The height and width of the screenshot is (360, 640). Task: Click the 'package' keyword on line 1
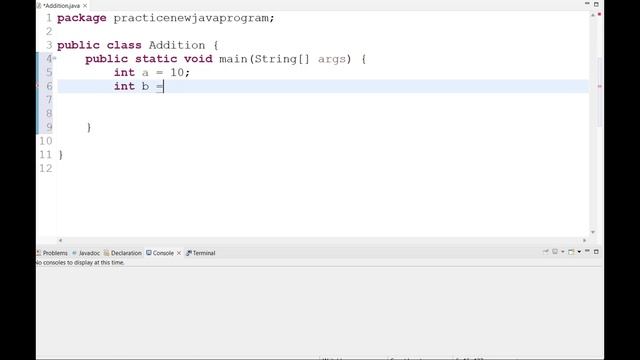point(82,18)
